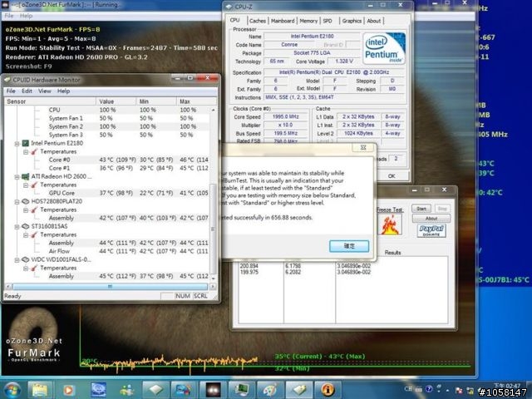Click Hardware Monitor scroll right arrow
Image resolution: width=532 pixels, height=399 pixels.
[213, 287]
